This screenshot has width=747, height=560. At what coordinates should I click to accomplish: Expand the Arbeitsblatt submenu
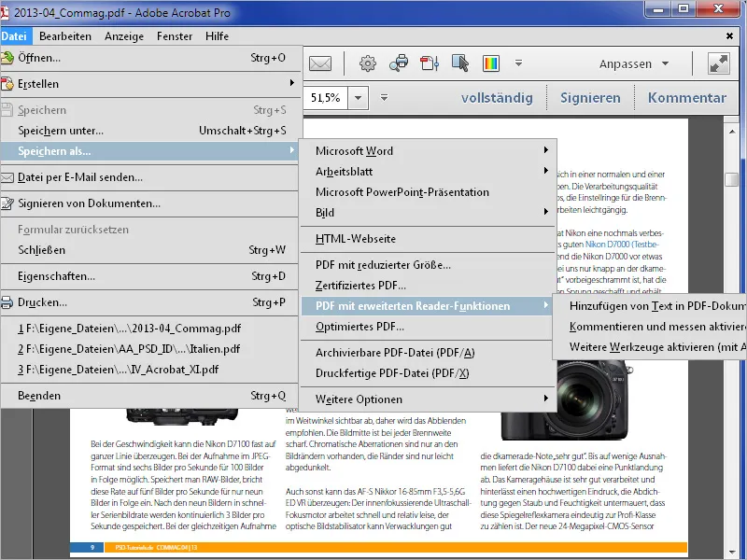(x=546, y=171)
